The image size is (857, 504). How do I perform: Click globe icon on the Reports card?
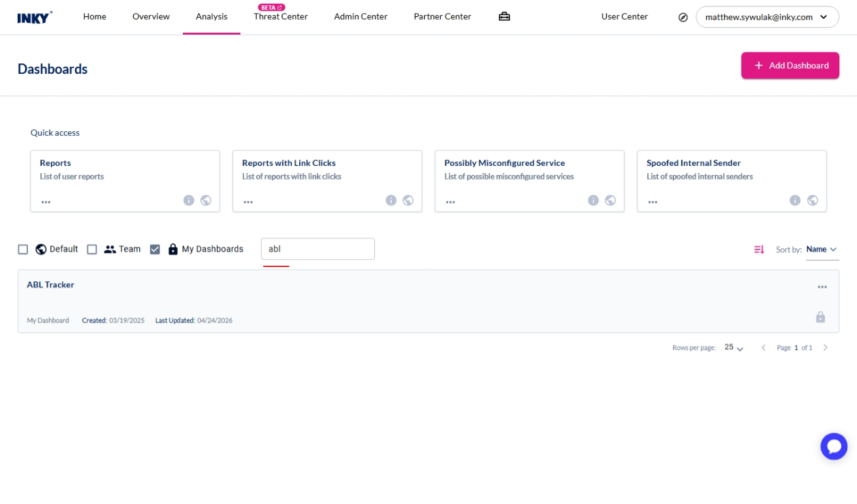coord(206,200)
